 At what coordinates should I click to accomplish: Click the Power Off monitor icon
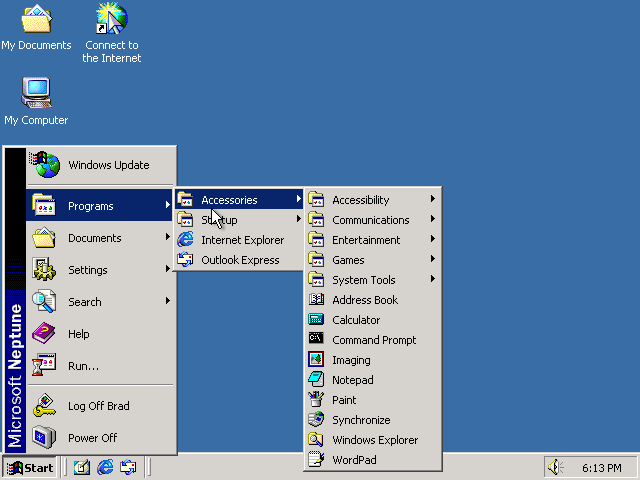[x=44, y=437]
